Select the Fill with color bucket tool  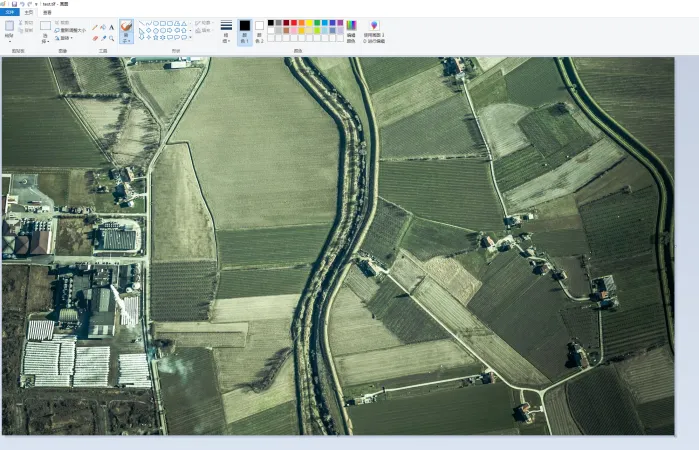[103, 27]
